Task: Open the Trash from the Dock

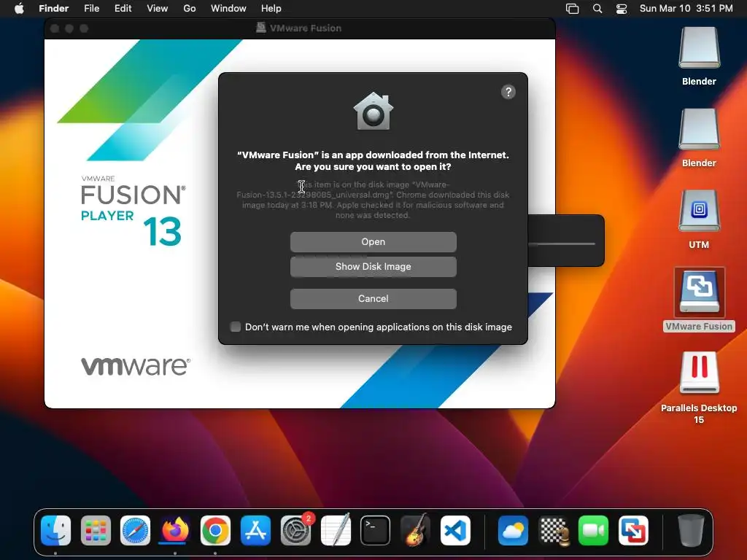Action: [691, 531]
